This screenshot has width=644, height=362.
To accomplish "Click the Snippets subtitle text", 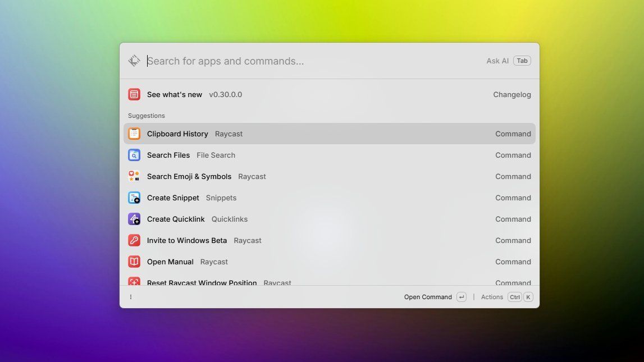I will (x=221, y=198).
